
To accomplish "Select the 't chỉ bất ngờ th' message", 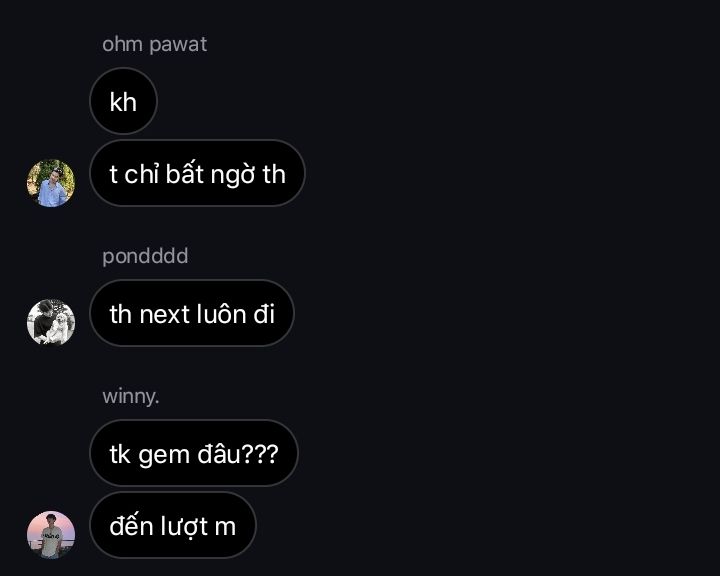I will pos(197,173).
